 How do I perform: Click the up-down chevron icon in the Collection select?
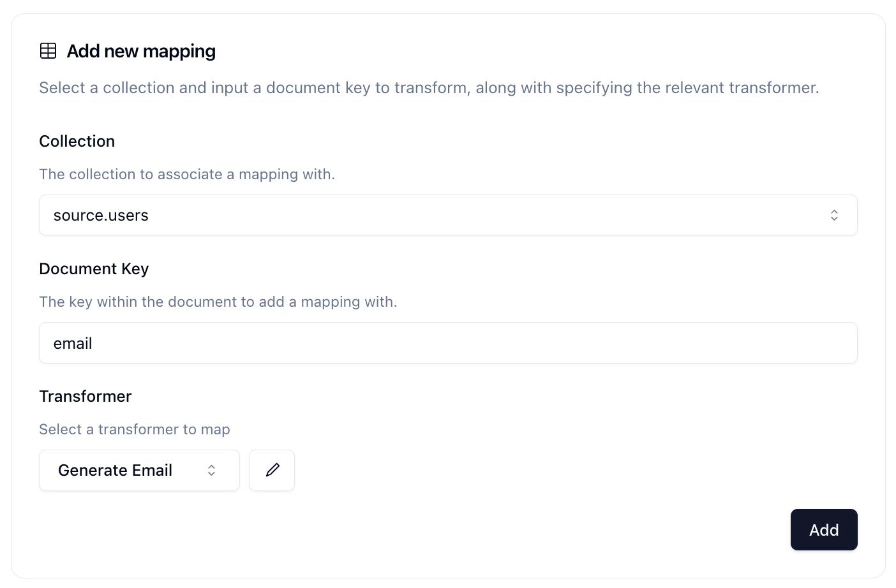point(834,216)
